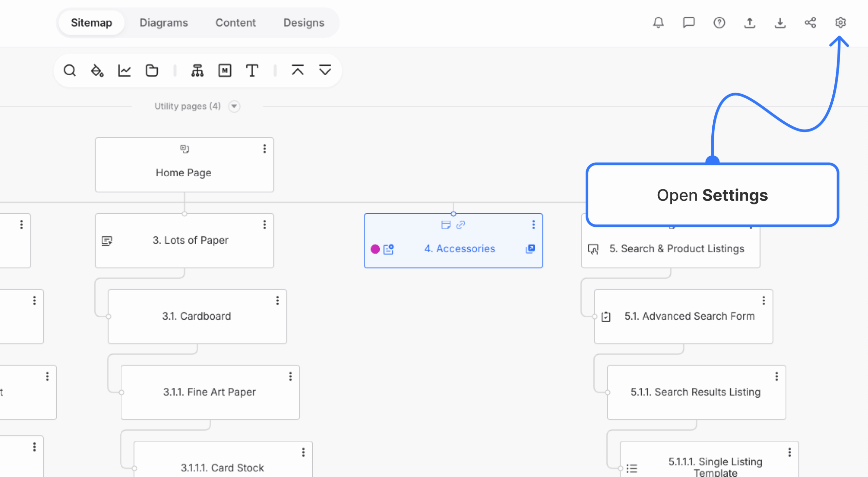
Task: Click the 'Utility pages (4)' label
Action: tap(188, 106)
